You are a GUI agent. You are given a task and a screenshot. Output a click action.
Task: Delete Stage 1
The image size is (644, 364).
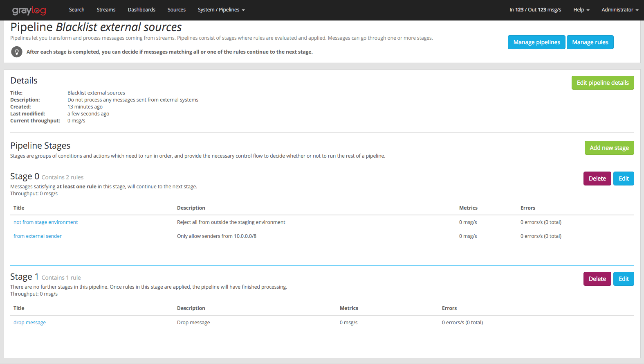click(x=597, y=279)
